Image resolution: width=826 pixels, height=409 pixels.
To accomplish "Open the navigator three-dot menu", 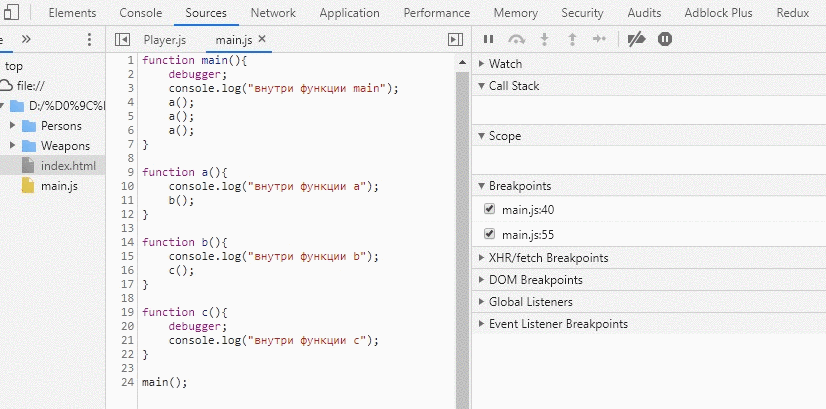I will [89, 39].
